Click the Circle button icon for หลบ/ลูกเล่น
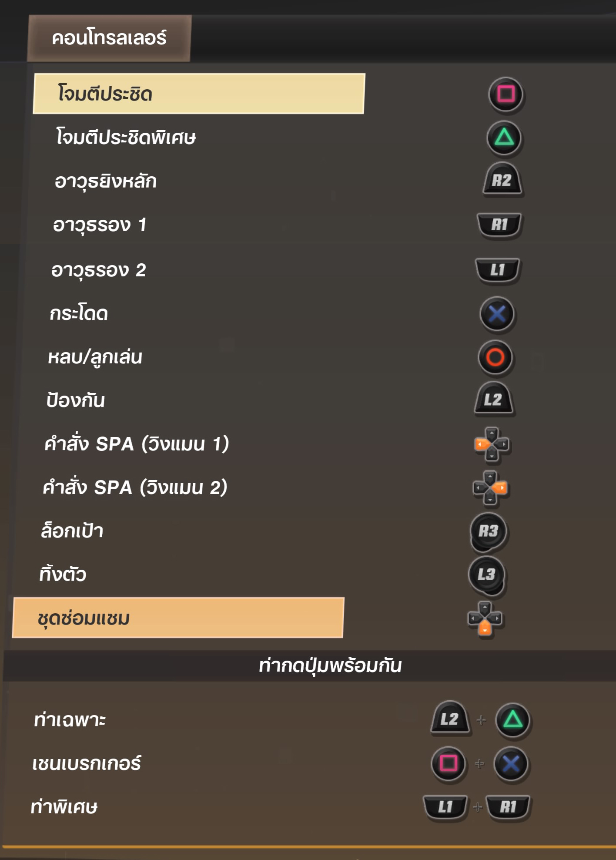The height and width of the screenshot is (860, 616). click(495, 357)
